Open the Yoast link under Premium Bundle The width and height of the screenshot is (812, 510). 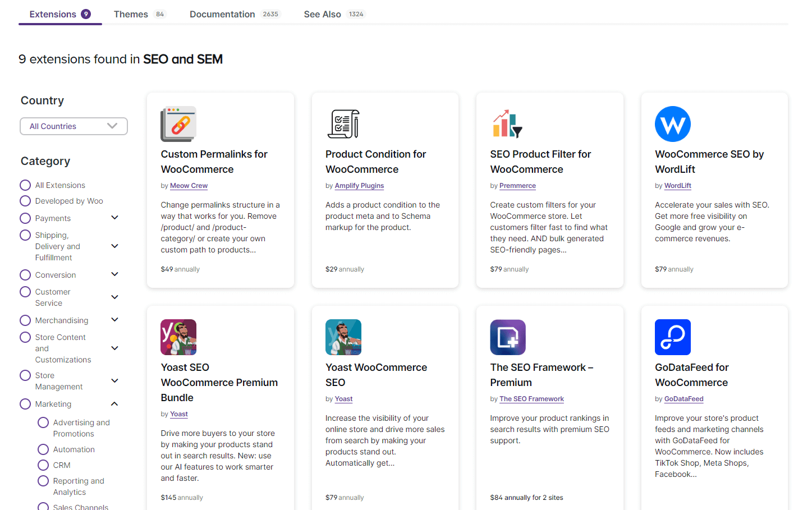point(179,414)
